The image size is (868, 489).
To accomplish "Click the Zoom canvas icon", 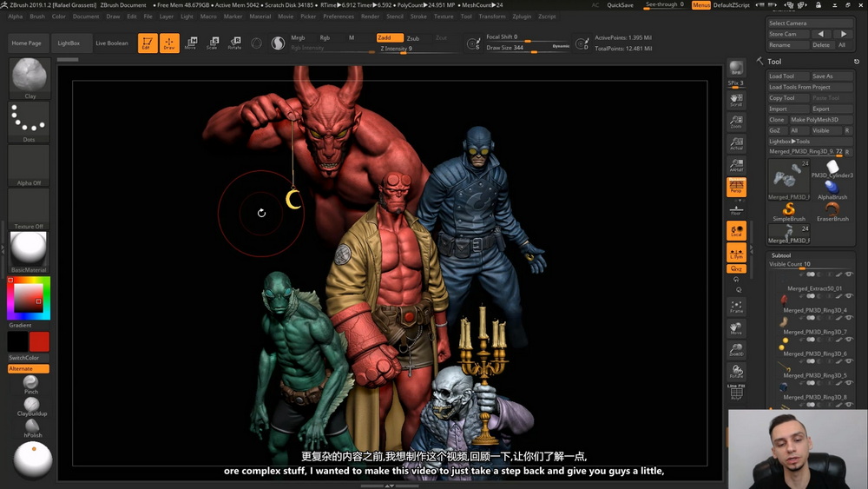I will [736, 122].
